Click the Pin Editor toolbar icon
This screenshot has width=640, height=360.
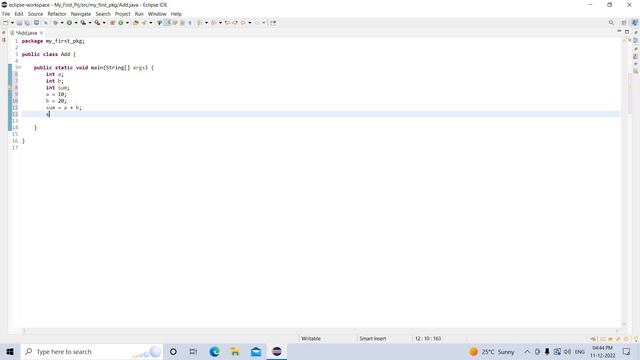pos(273,23)
